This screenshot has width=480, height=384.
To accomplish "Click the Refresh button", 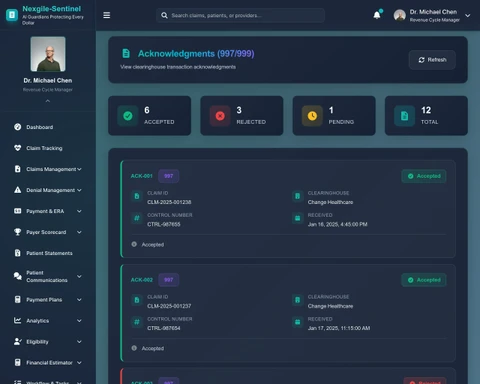I will click(432, 60).
